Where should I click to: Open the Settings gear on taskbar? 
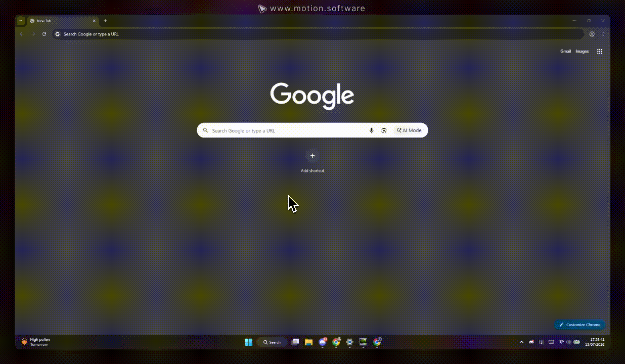tap(349, 342)
